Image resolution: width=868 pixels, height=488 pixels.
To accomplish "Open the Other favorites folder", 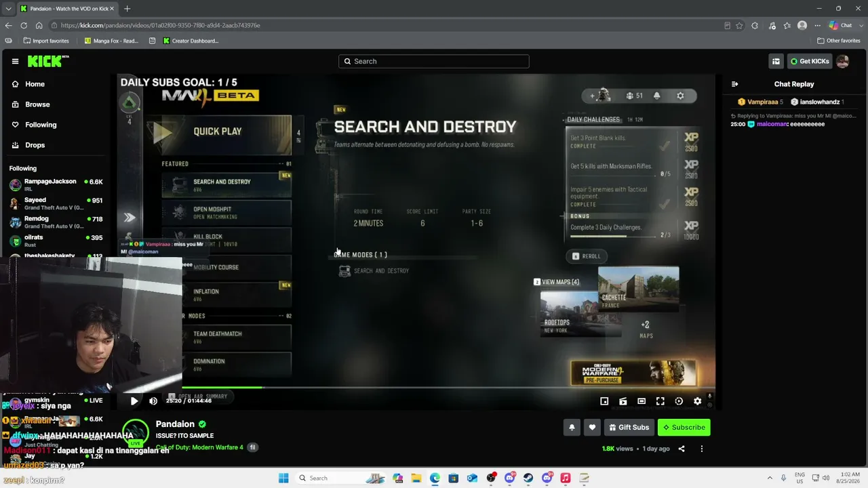I will [839, 41].
